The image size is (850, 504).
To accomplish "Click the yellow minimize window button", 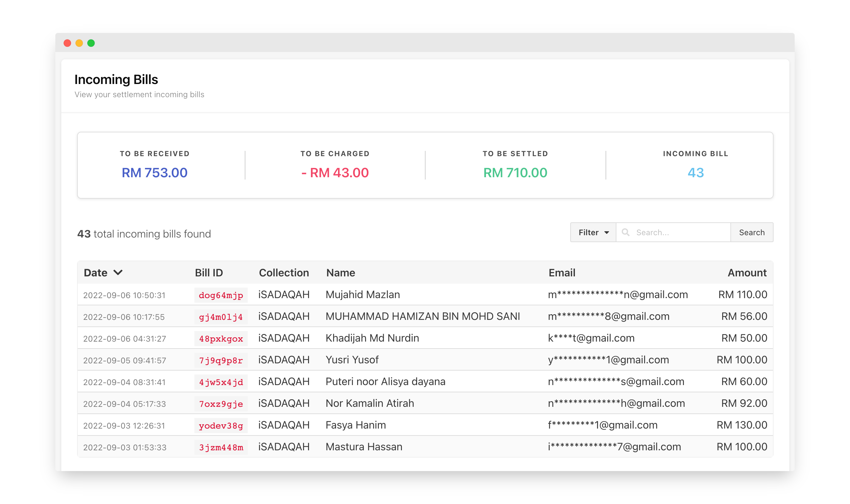I will coord(79,43).
